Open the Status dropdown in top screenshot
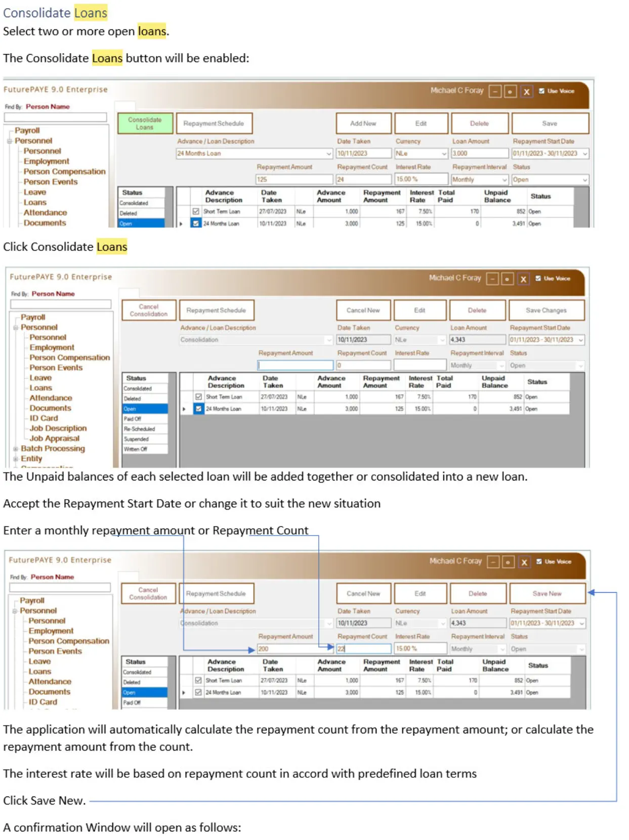The height and width of the screenshot is (840, 629). tap(585, 180)
